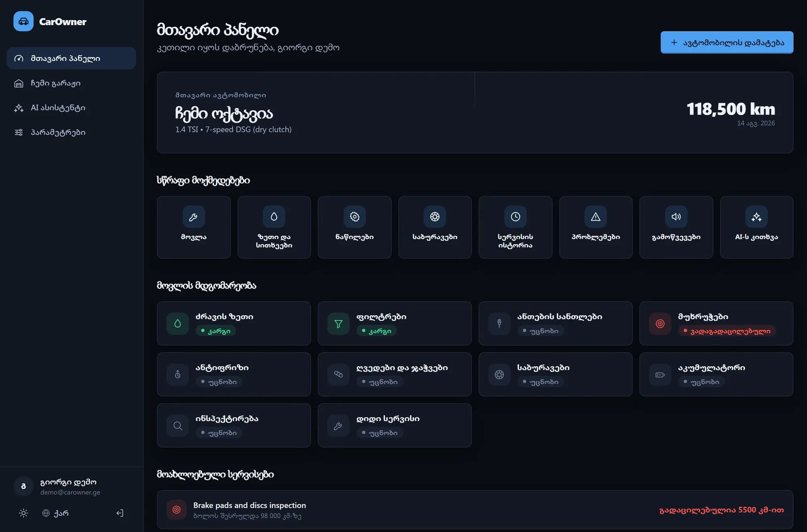
Task: Click the red brake icon beside Brake pads entry
Action: coord(176,510)
